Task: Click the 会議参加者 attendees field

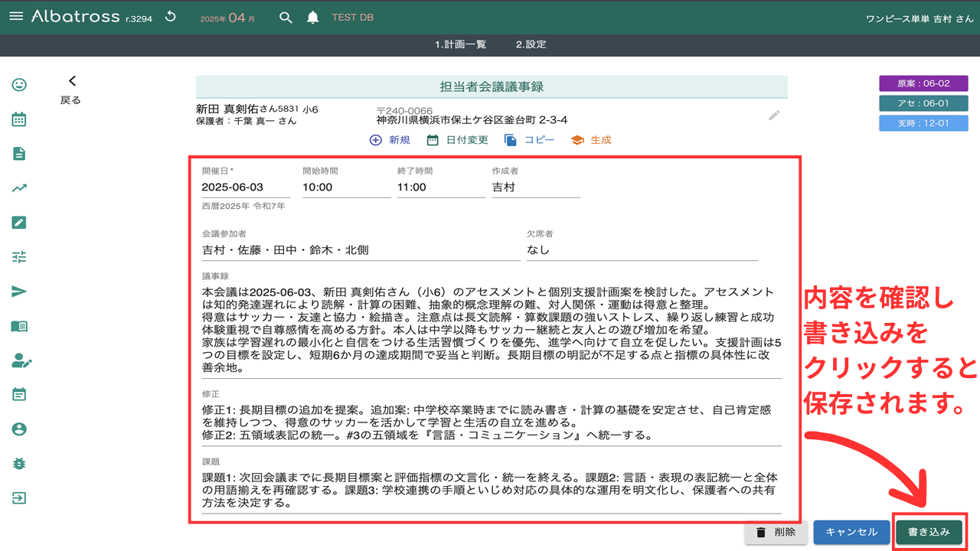Action: tap(361, 250)
